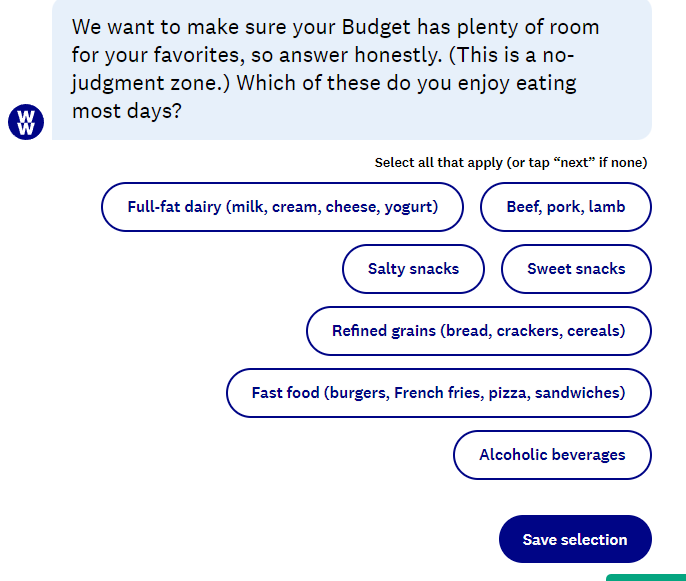Toggle the Beef, pork, lamb choice
The height and width of the screenshot is (581, 686).
pos(566,207)
